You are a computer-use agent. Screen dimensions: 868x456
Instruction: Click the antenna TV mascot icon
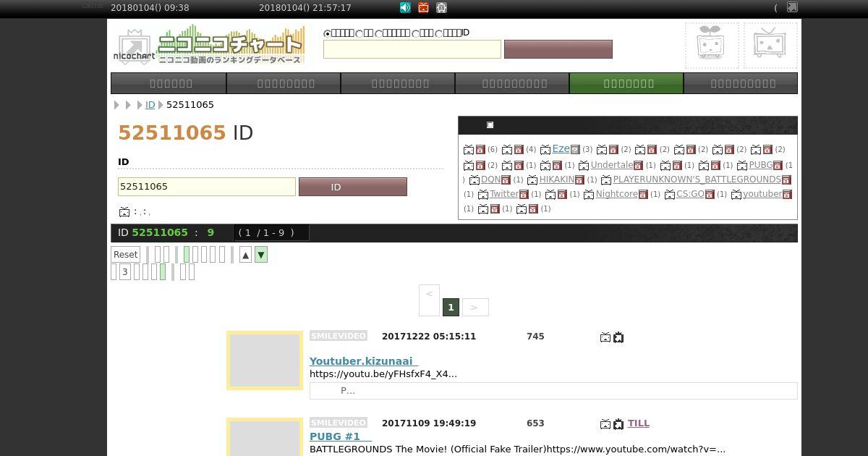(770, 45)
